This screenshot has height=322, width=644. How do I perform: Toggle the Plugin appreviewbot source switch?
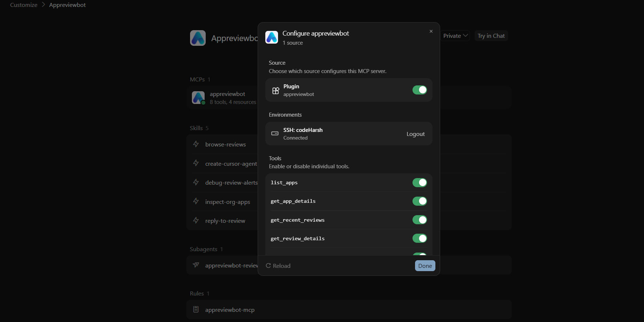click(x=420, y=90)
